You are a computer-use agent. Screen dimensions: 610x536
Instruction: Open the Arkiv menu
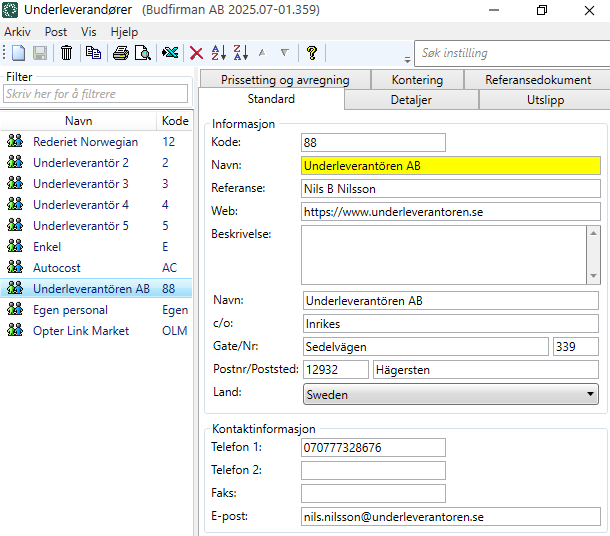click(17, 32)
